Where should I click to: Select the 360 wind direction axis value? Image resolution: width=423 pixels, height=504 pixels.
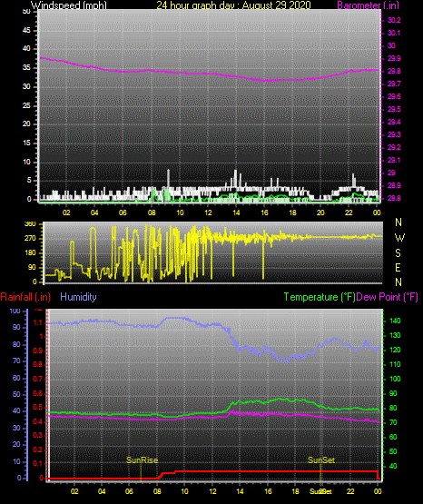click(x=30, y=224)
